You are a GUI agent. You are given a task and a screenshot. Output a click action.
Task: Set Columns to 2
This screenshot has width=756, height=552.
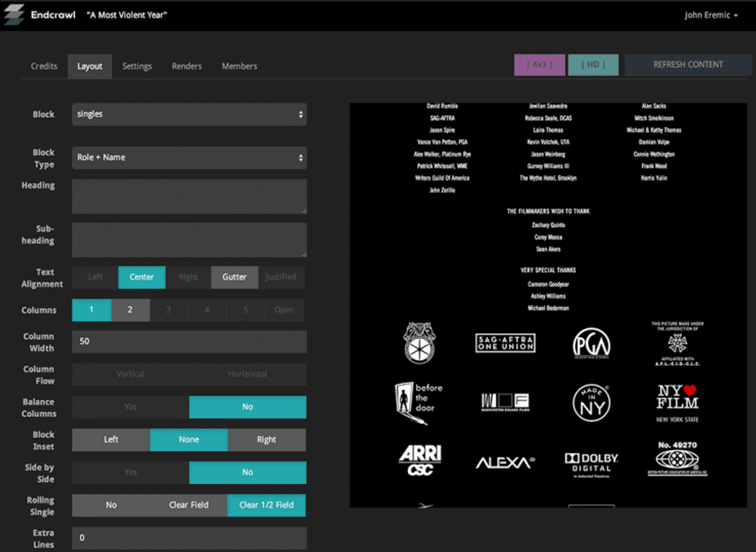130,310
